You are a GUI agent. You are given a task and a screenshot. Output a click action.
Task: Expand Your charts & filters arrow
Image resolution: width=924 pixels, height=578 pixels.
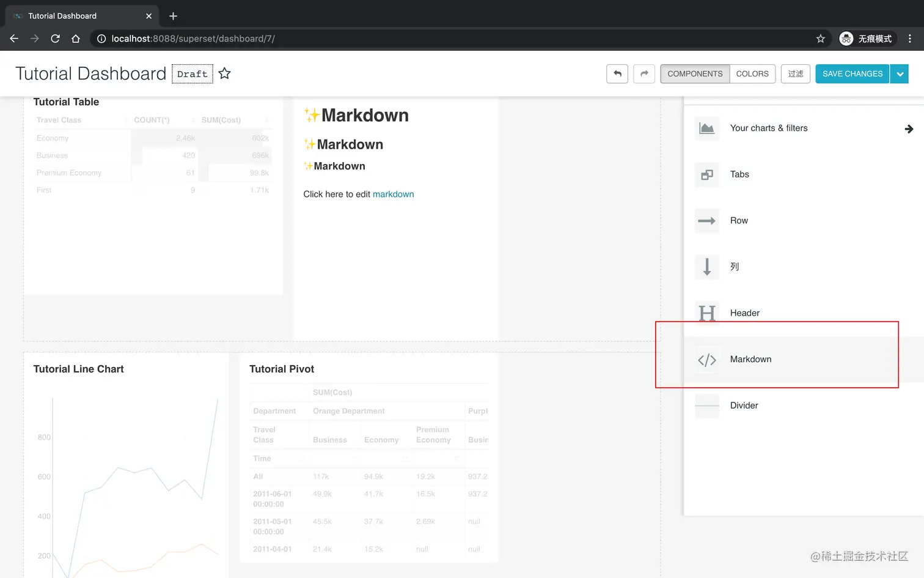click(x=909, y=128)
